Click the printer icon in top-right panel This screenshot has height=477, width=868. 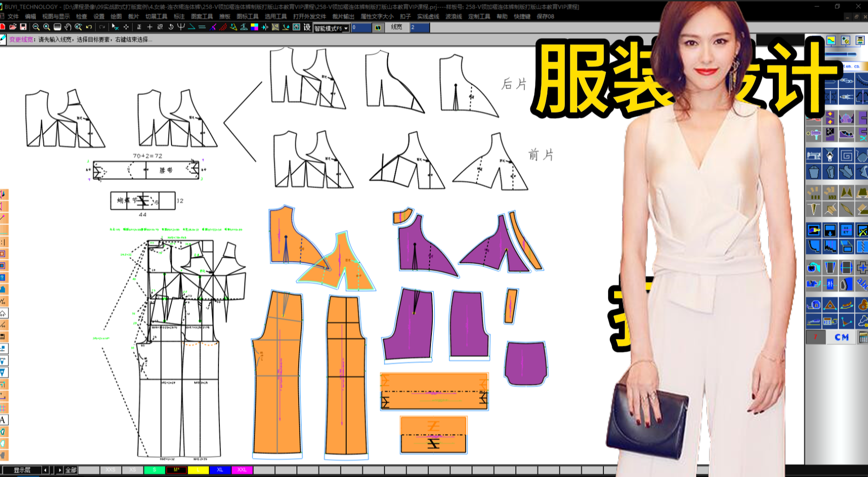(x=860, y=40)
